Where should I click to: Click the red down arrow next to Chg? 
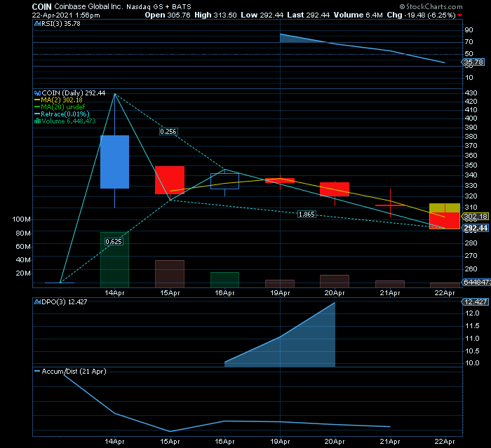459,15
